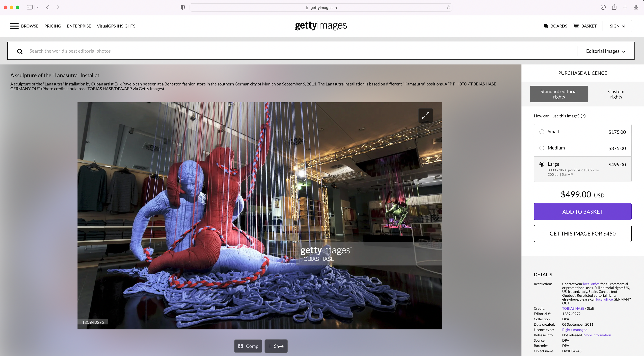Expand image to fullscreen view
Viewport: 644px width, 356px height.
(425, 116)
